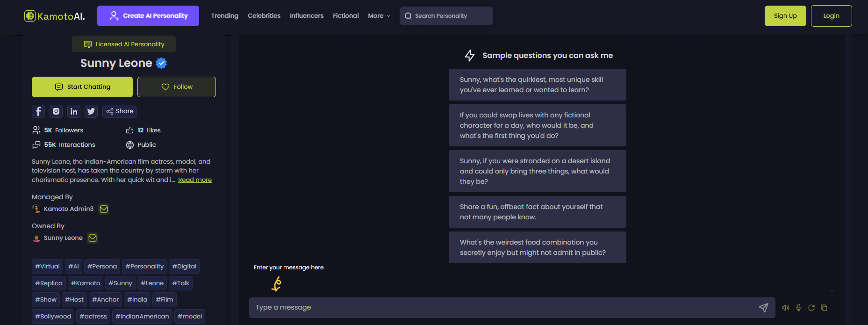868x325 pixels.
Task: Open the Fictional menu item
Action: (346, 16)
